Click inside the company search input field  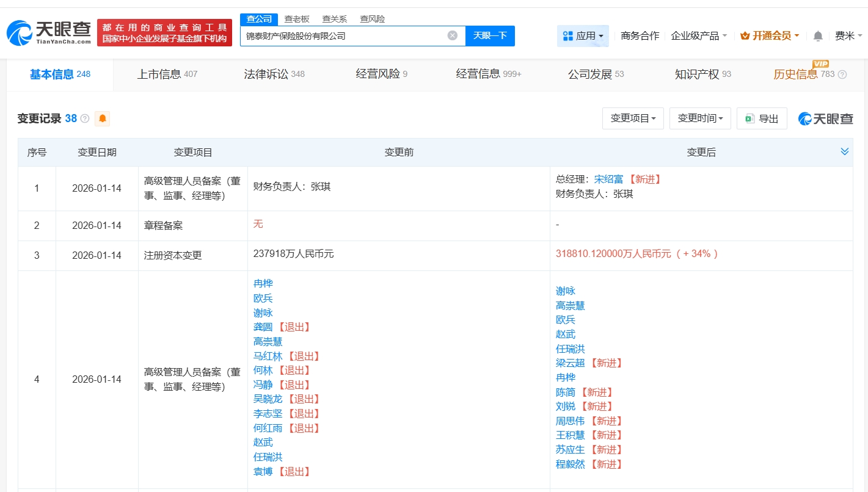pos(342,36)
